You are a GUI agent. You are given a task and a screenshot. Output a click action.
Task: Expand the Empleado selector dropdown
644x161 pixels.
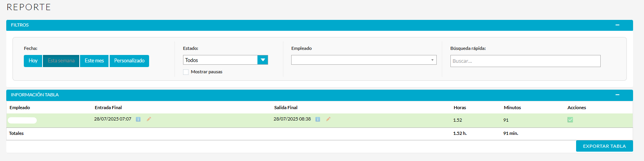[x=364, y=60]
